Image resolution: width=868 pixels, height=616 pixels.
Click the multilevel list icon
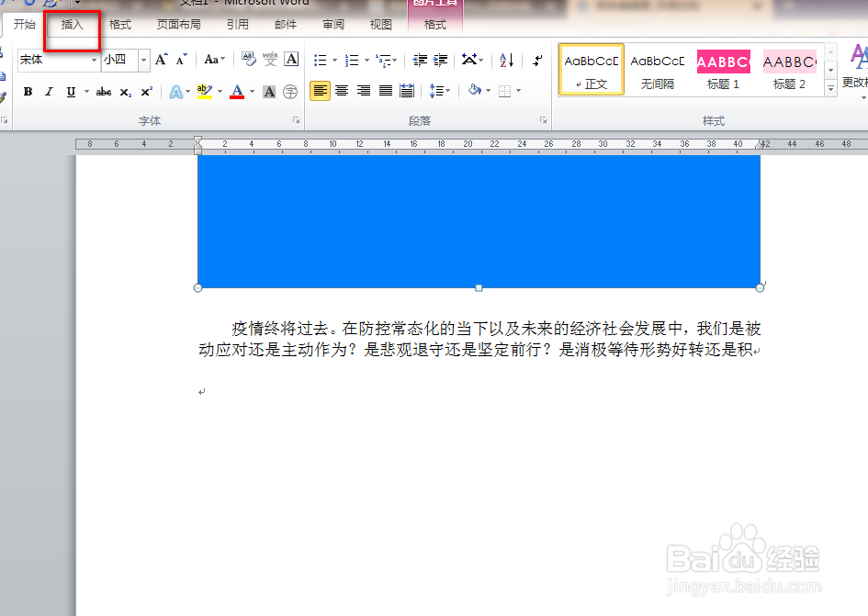pyautogui.click(x=383, y=60)
